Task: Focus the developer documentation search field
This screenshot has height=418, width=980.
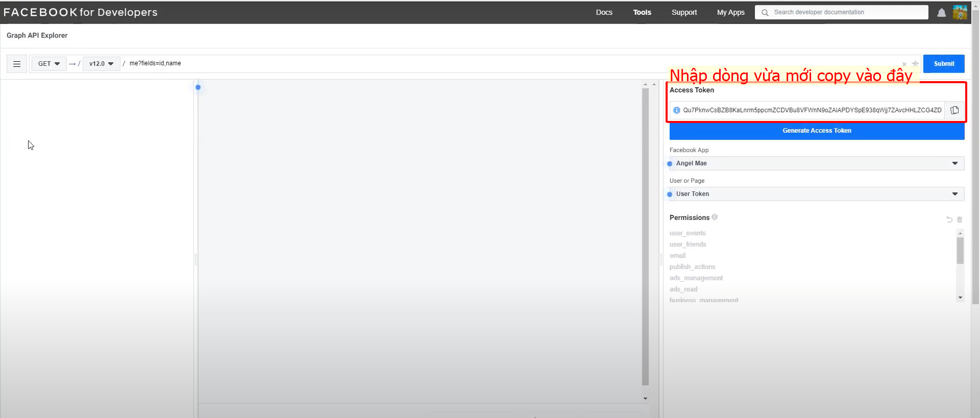Action: (841, 12)
